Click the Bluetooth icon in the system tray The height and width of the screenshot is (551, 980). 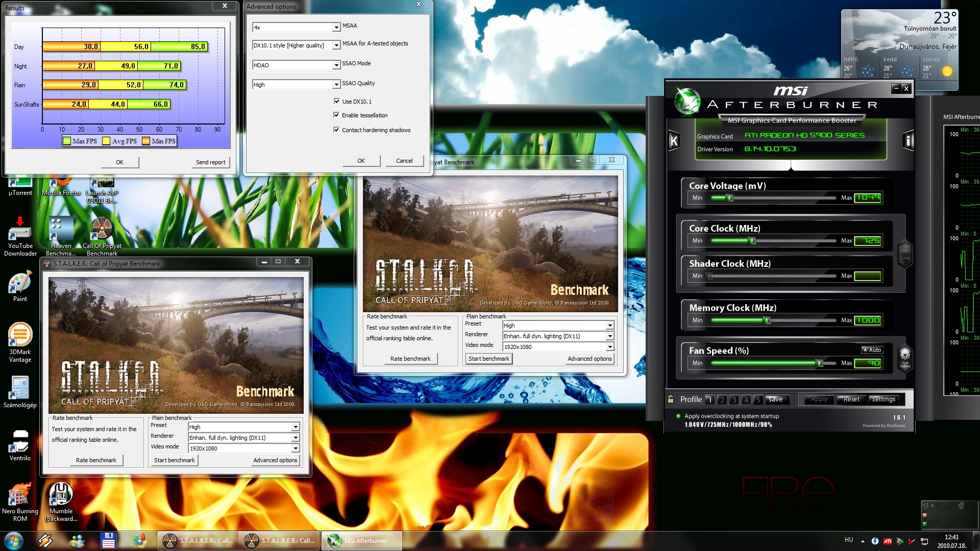coord(875,541)
